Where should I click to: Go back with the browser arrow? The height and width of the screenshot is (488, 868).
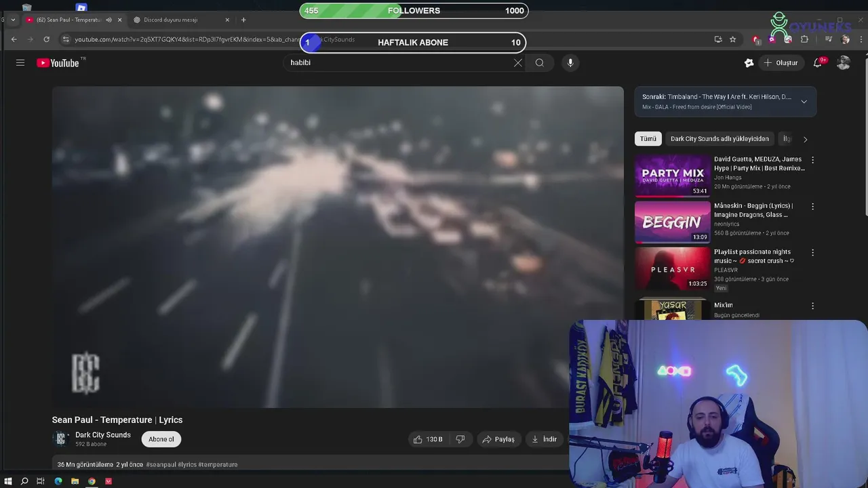click(14, 39)
